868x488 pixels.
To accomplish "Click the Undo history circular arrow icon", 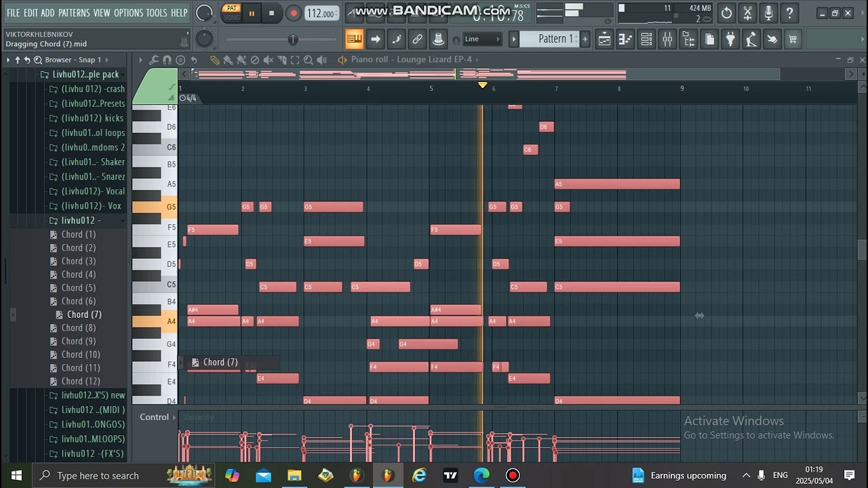I will pyautogui.click(x=726, y=13).
